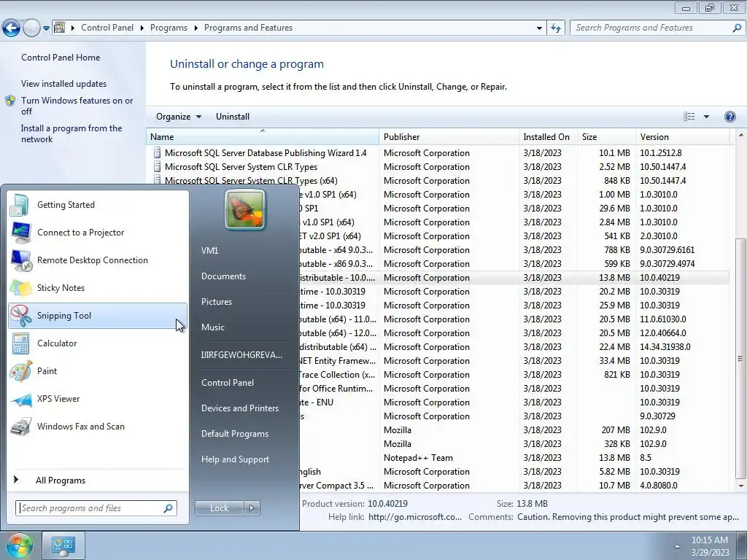The width and height of the screenshot is (747, 560).
Task: Open Documents from the Start menu
Action: 223,276
